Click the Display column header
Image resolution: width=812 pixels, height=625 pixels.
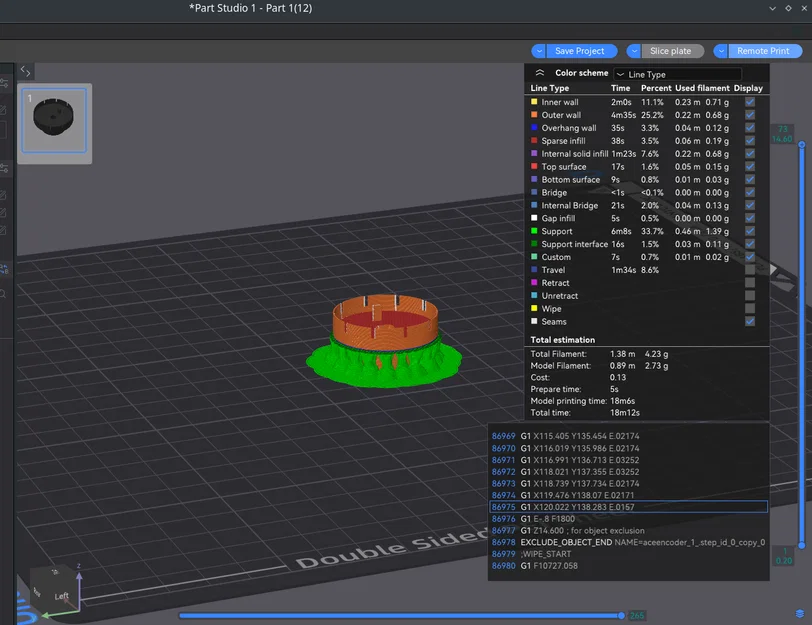pyautogui.click(x=748, y=88)
